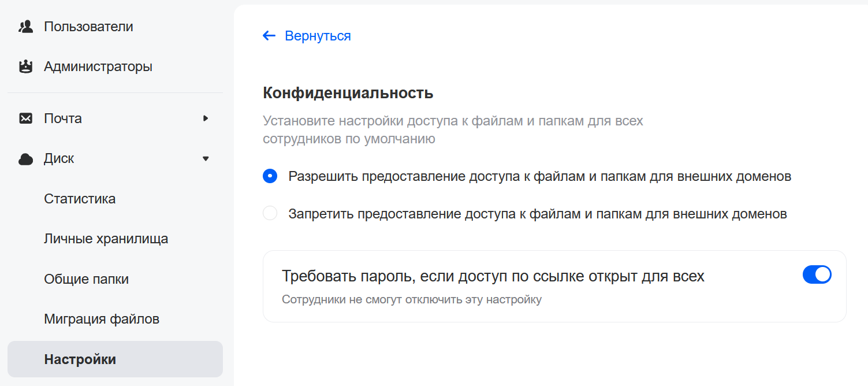Select Запретить доступ для внешних доменов

point(270,213)
